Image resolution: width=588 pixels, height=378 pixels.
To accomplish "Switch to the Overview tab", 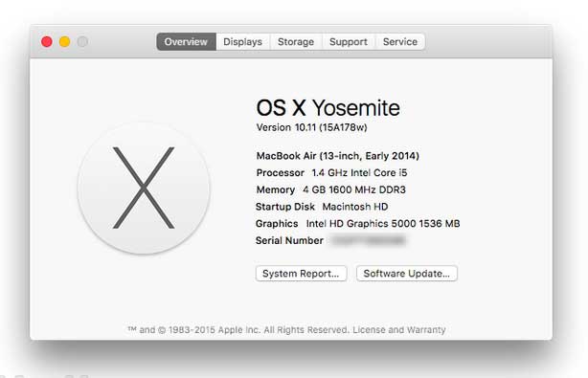I will [186, 41].
